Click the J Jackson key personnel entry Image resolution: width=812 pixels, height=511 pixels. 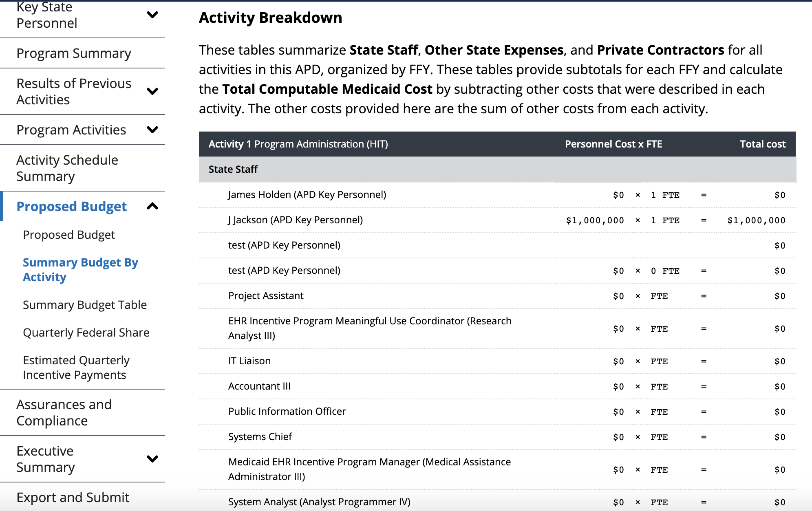tap(296, 220)
